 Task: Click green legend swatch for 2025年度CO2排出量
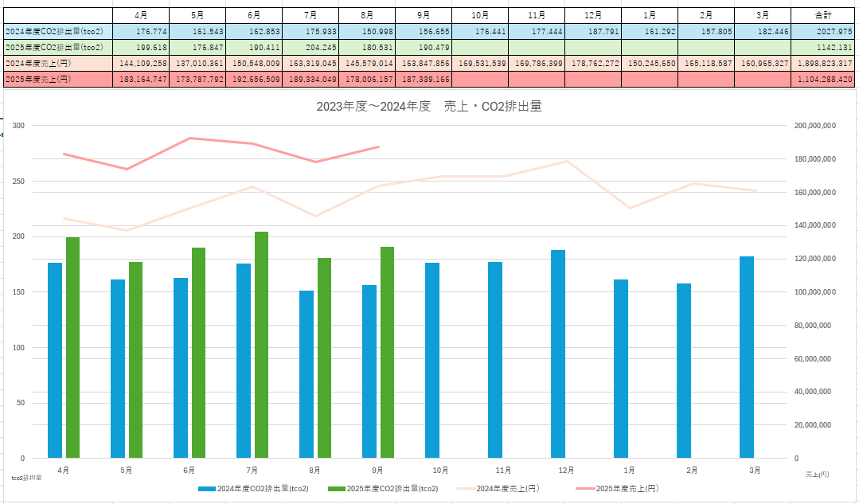(336, 488)
